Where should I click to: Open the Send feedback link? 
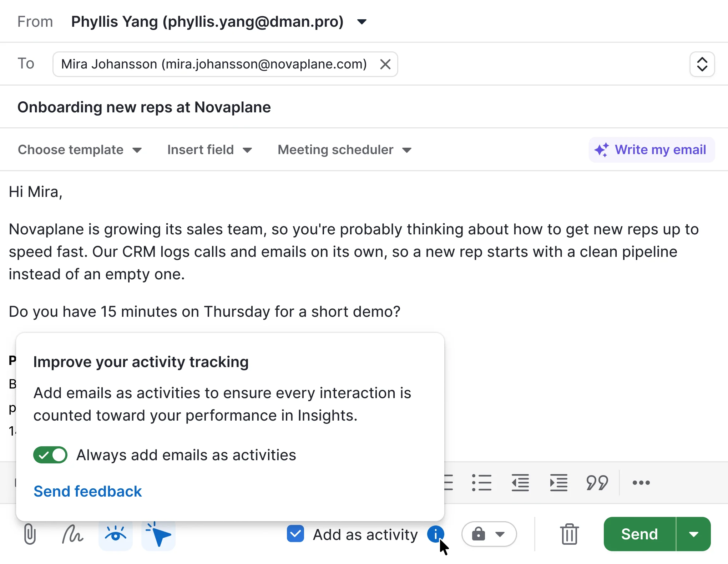[x=87, y=491]
